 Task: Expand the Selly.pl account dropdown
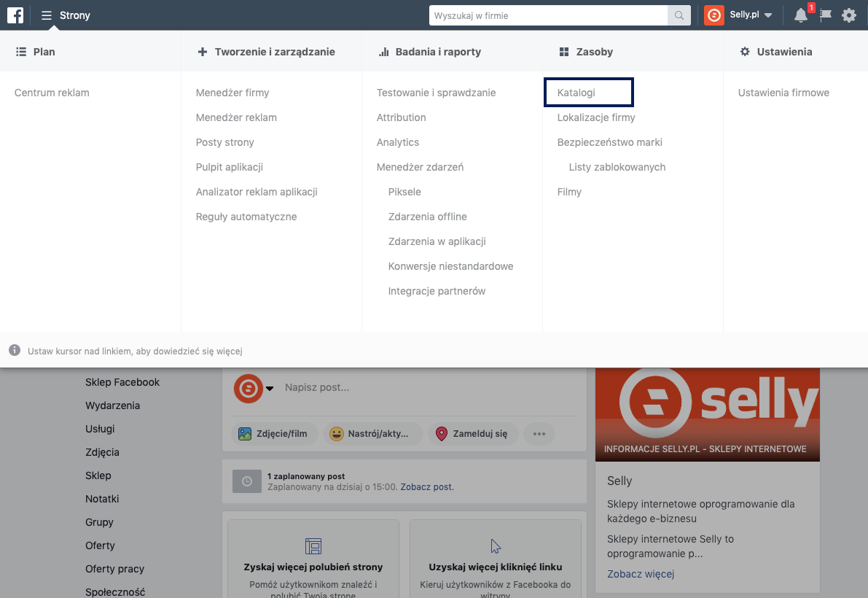(768, 15)
